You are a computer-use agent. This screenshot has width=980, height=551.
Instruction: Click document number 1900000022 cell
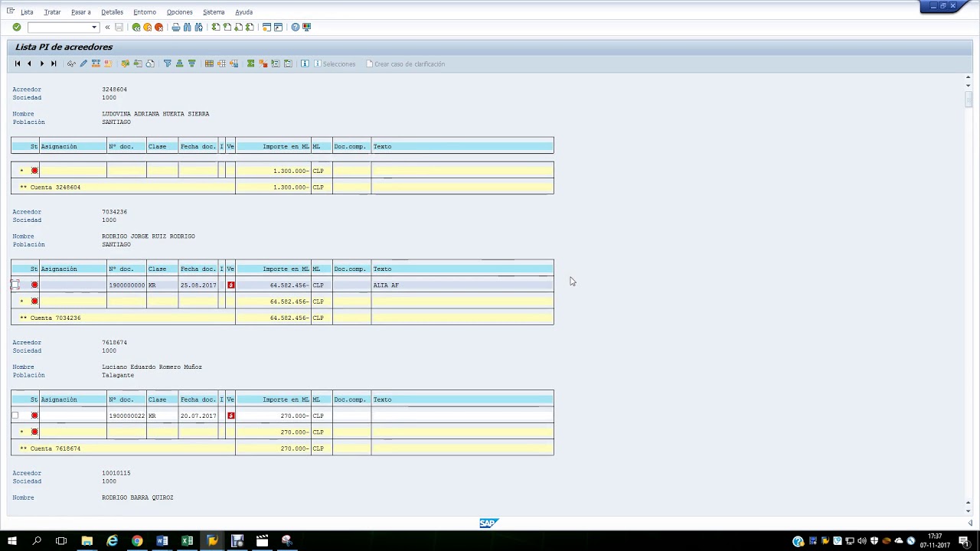click(x=126, y=416)
